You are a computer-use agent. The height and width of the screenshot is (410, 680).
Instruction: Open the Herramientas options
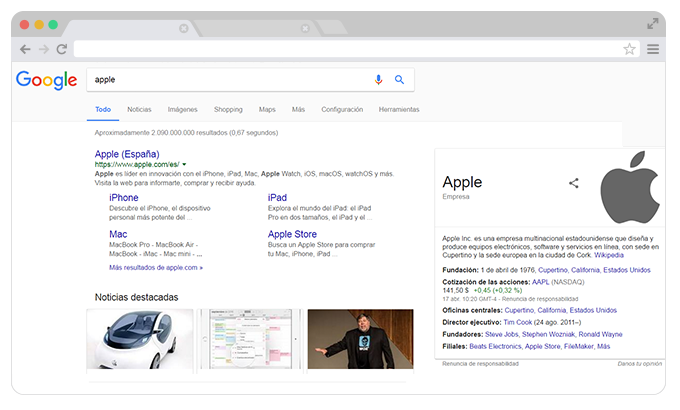click(399, 109)
